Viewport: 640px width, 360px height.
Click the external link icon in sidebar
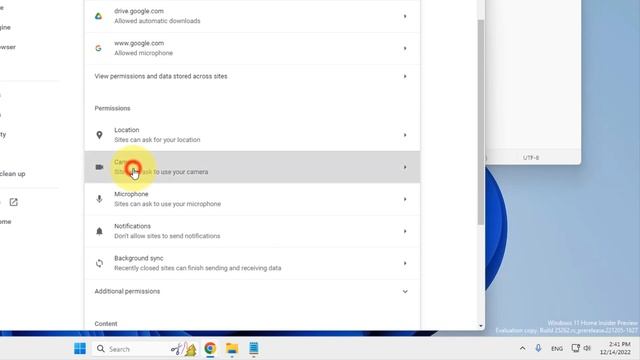click(13, 202)
